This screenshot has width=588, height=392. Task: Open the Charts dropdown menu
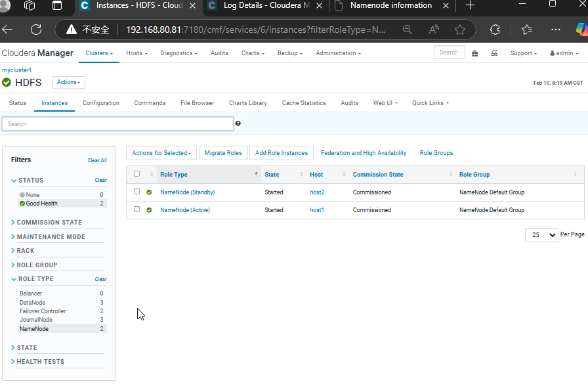pyautogui.click(x=253, y=53)
